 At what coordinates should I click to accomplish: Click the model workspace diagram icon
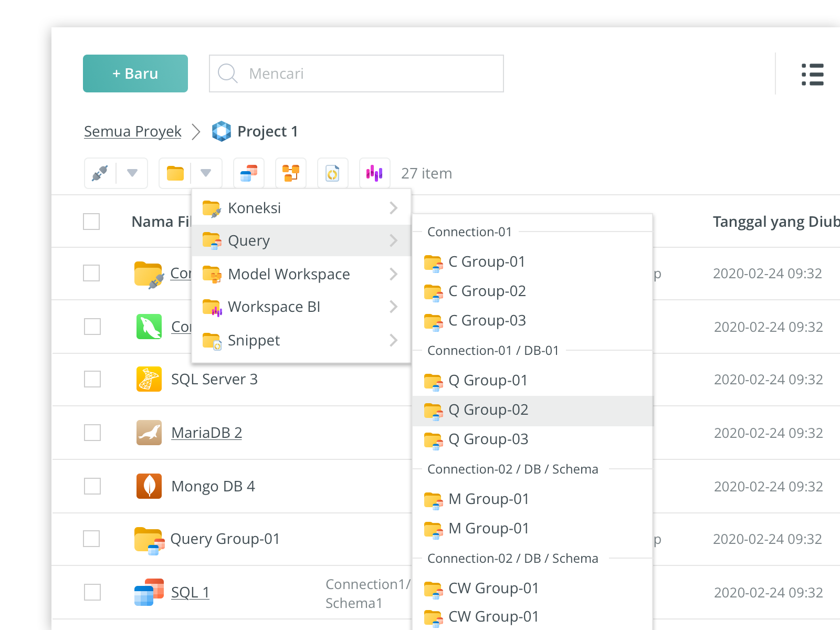(291, 173)
